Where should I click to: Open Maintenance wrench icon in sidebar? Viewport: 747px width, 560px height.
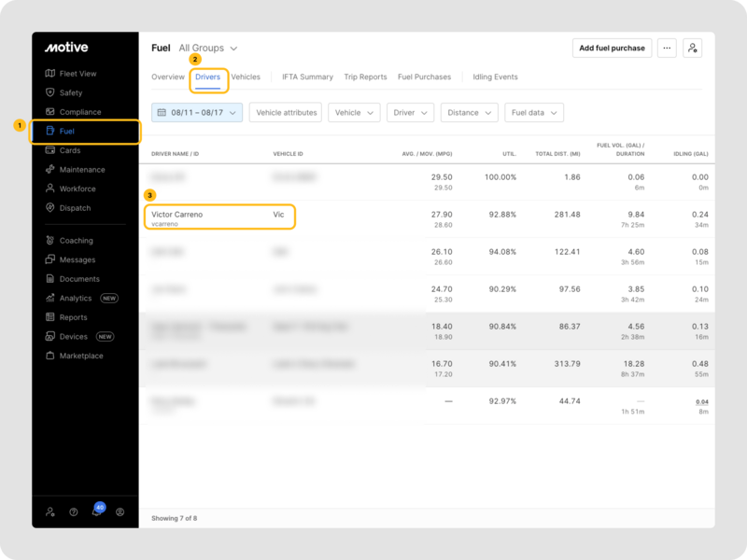point(50,170)
